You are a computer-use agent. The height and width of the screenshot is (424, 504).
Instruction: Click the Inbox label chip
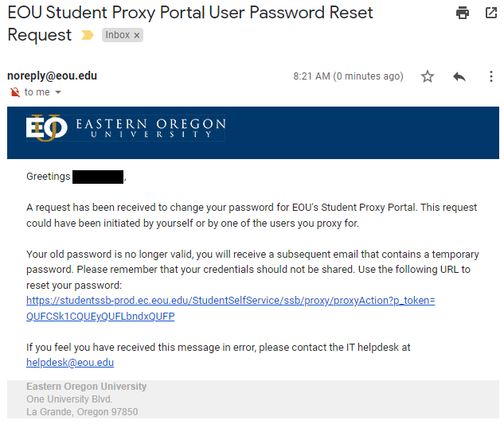tap(118, 36)
